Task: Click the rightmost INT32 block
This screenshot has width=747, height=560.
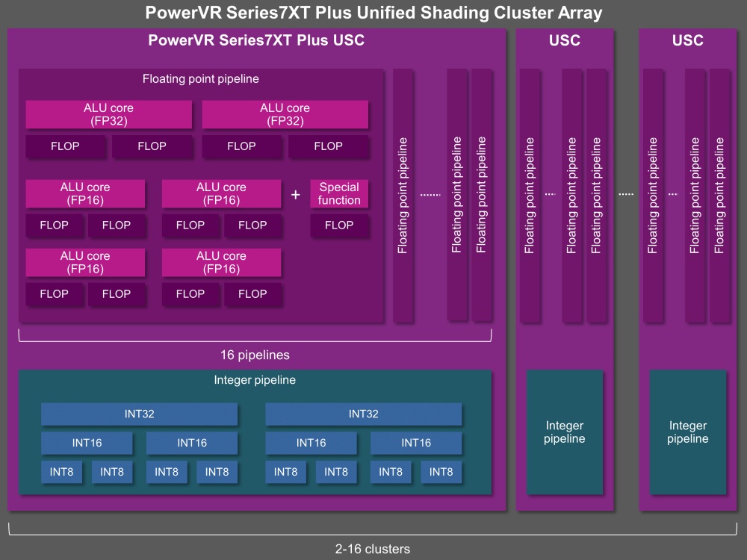Action: (x=364, y=414)
